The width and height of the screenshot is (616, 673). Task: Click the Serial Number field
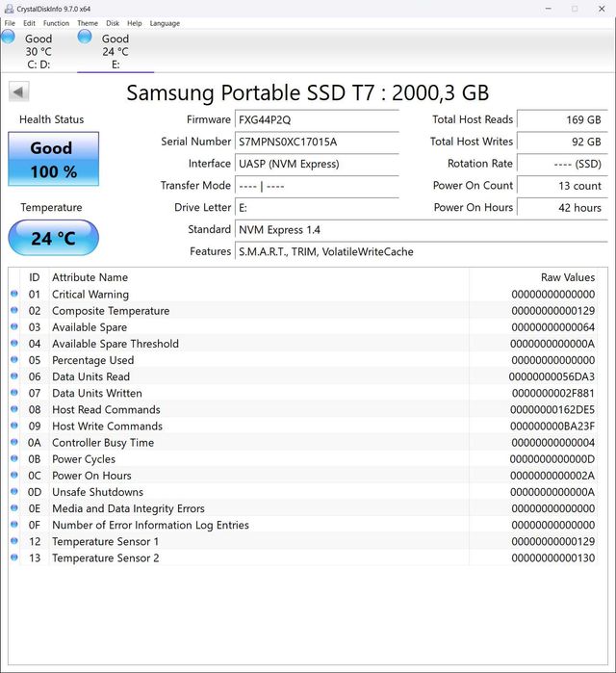pyautogui.click(x=317, y=142)
